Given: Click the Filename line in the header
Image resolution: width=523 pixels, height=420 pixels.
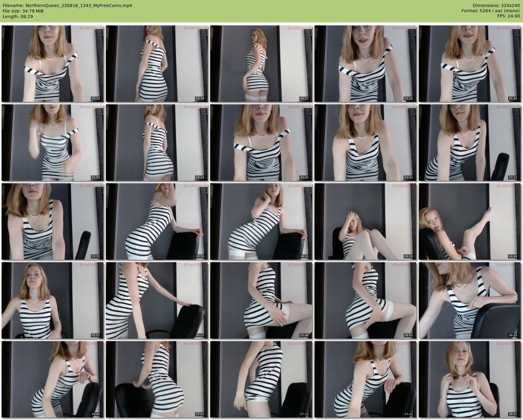Looking at the screenshot, I should coord(67,6).
